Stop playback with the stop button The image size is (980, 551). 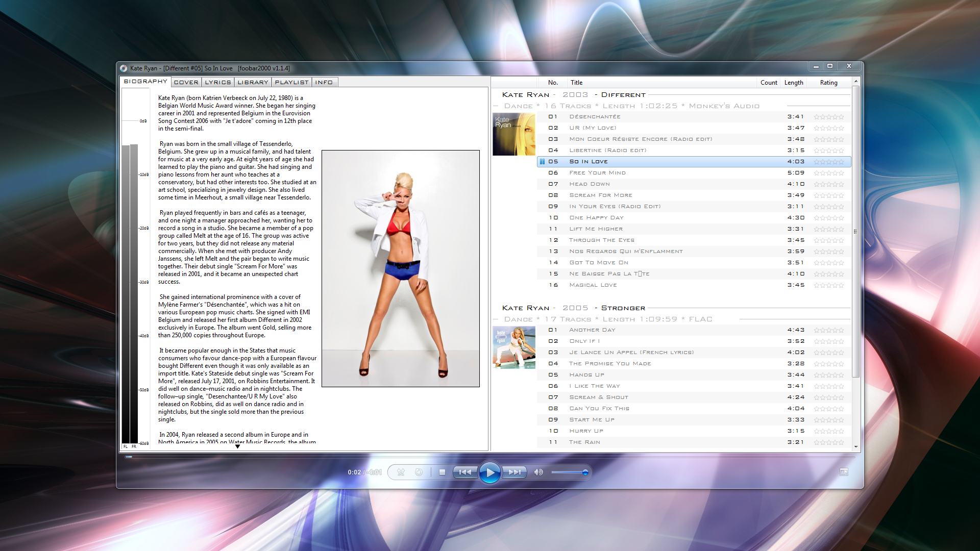point(442,472)
